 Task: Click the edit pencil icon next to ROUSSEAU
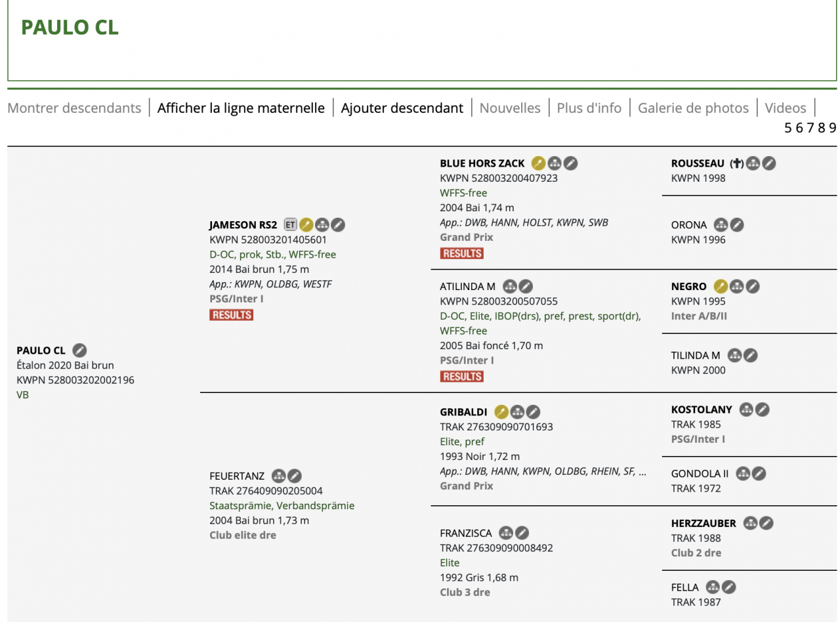(768, 163)
